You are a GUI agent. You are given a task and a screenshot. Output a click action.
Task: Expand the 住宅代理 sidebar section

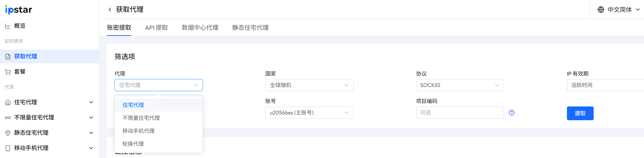coord(91,102)
